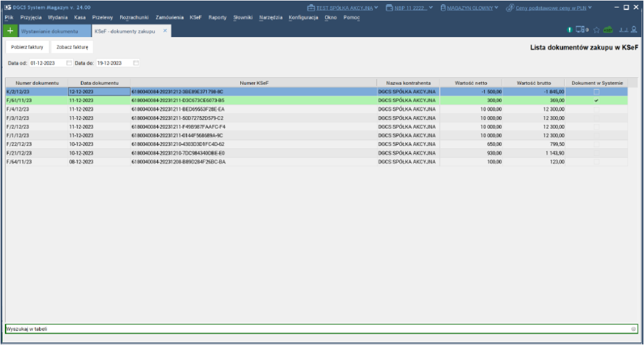Screen dimensions: 644x345
Task: Expand the MAGAZYN GŁÓWNY warehouse dropdown
Action: click(496, 8)
